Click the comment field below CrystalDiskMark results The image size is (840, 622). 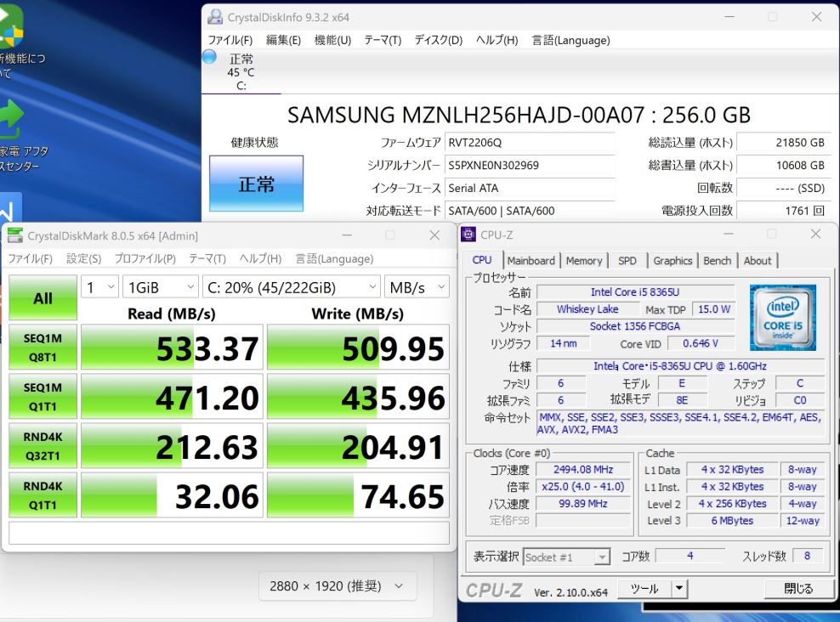[x=229, y=533]
